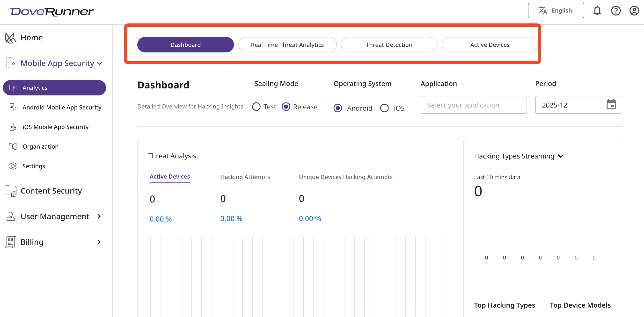Open the Period calendar picker icon
Screen dimensions: 644x317
(x=611, y=105)
